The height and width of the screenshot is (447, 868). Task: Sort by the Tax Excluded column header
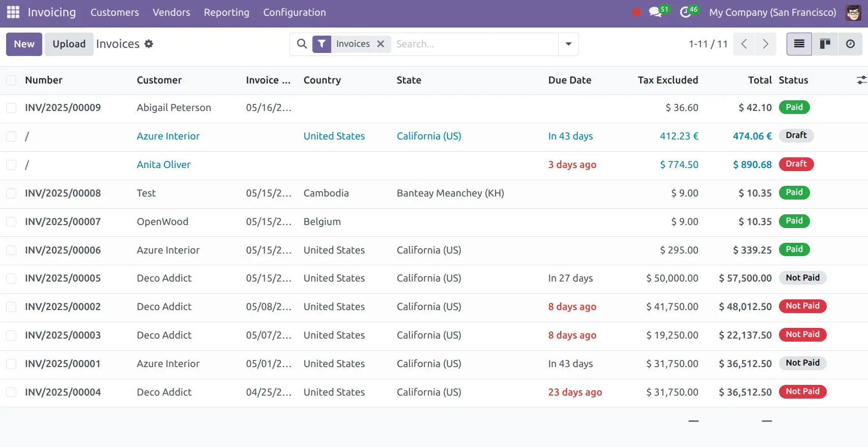(x=668, y=80)
